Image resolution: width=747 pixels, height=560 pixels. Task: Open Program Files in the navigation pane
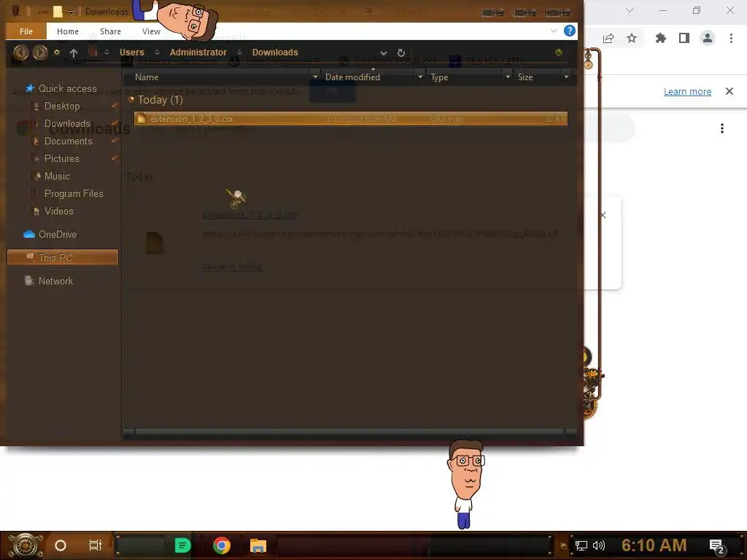tap(74, 193)
